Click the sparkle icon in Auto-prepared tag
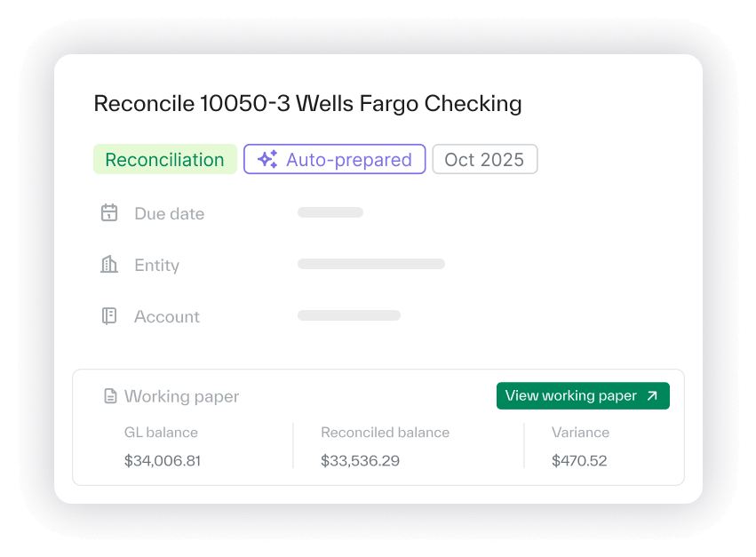 (x=267, y=160)
